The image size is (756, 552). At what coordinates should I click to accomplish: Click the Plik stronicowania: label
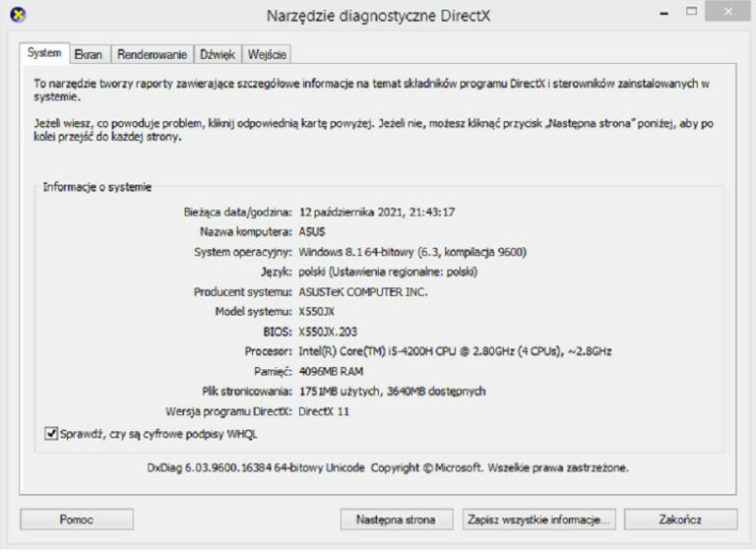click(x=247, y=391)
